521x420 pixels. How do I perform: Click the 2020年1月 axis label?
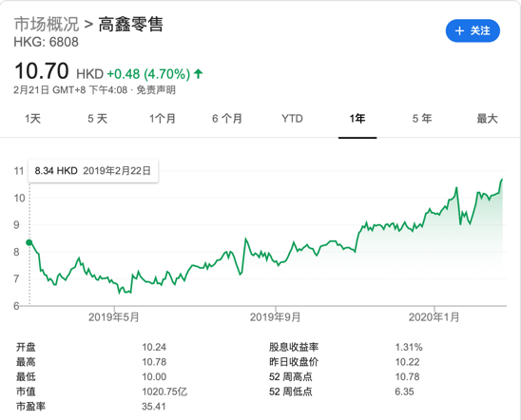(434, 317)
